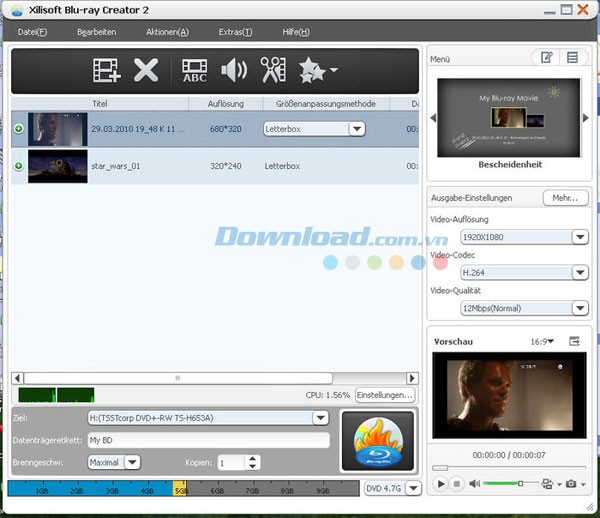Open the Datei menu
The image size is (600, 518).
pyautogui.click(x=32, y=32)
